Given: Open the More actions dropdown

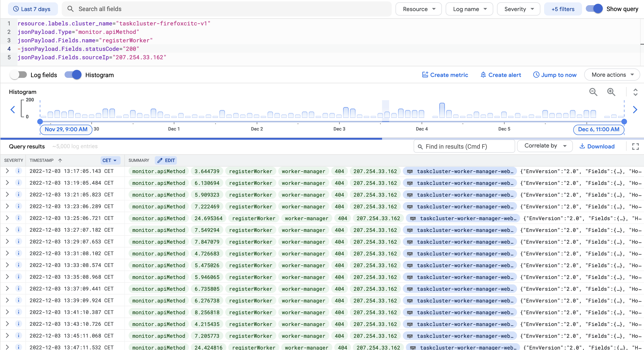Looking at the screenshot, I should (612, 75).
